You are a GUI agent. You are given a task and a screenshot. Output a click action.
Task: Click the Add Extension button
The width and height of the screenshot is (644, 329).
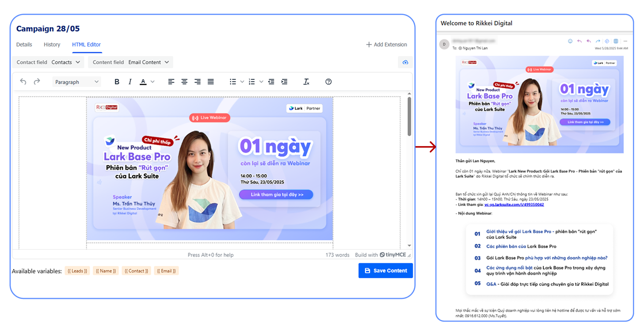tap(386, 45)
